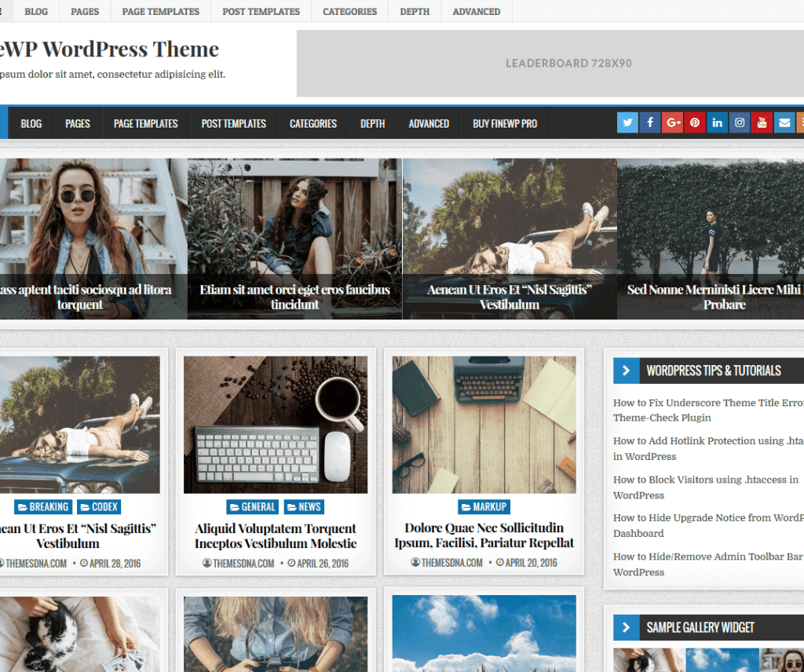This screenshot has width=804, height=672.
Task: Open 'How to Add Hotlink Protection' link
Action: (x=709, y=448)
